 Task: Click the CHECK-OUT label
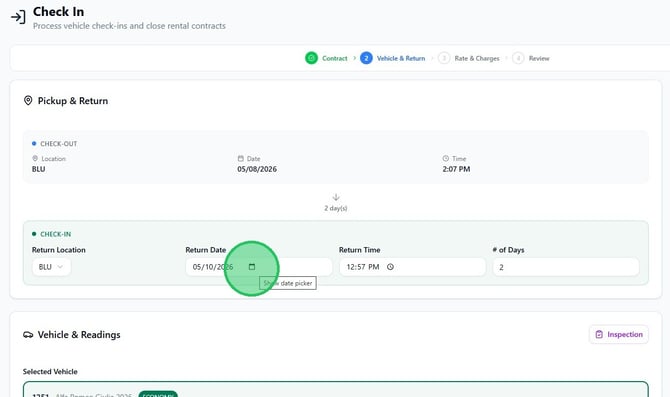59,144
